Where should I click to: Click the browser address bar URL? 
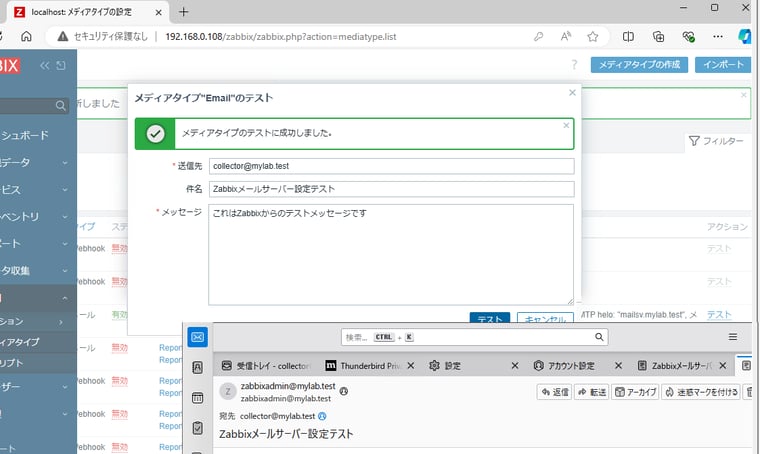(281, 37)
